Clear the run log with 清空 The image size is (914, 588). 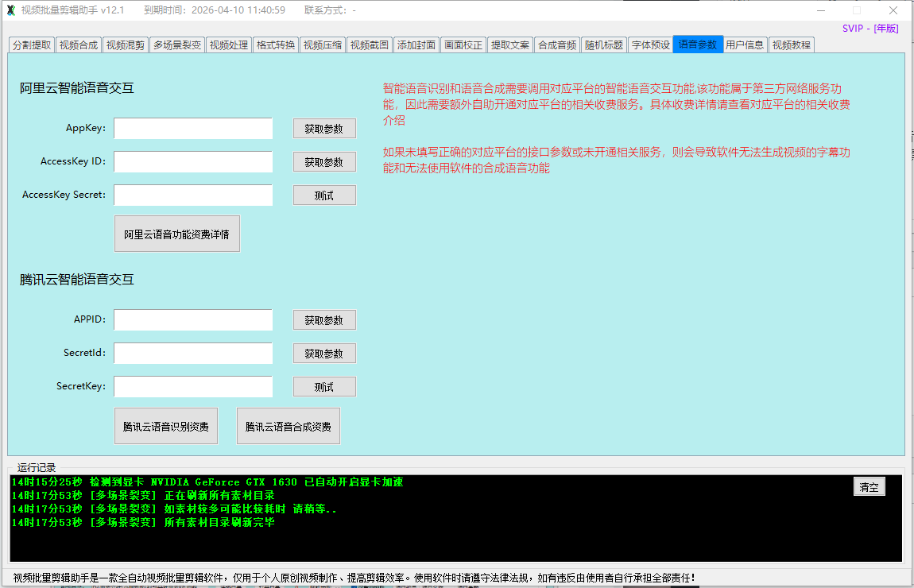coord(869,487)
